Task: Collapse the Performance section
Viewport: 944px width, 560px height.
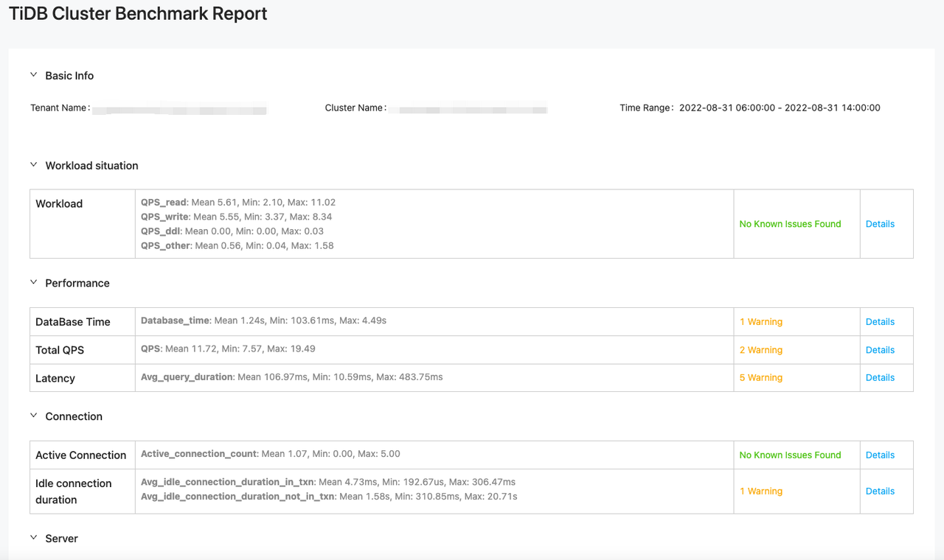Action: click(x=33, y=282)
